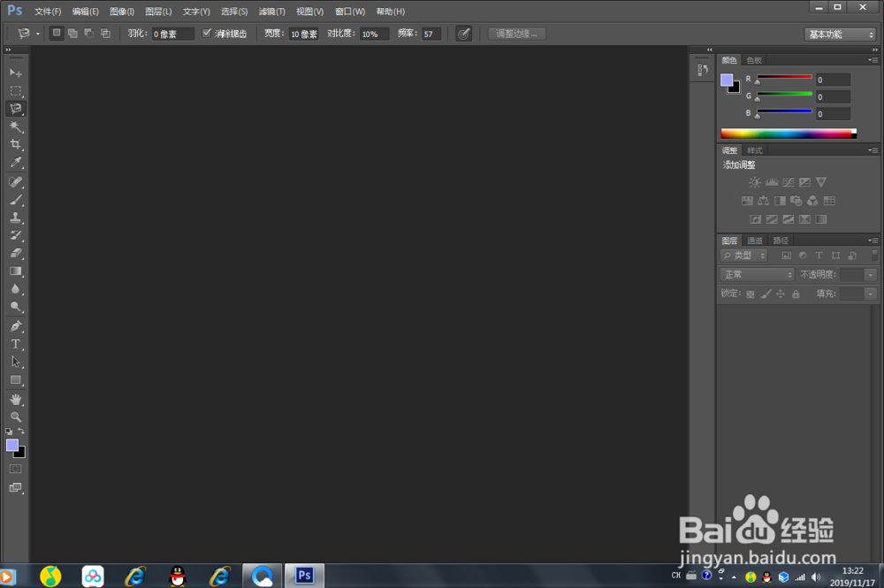Open the opacity 不透明度 dropdown arrow
Viewport: 884px width, 588px height.
point(871,275)
